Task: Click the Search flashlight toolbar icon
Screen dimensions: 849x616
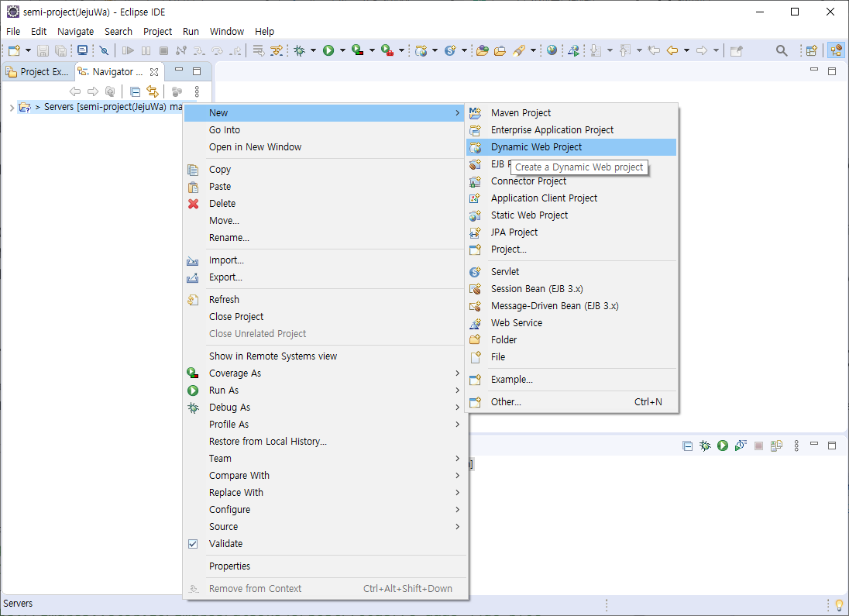Action: click(519, 50)
